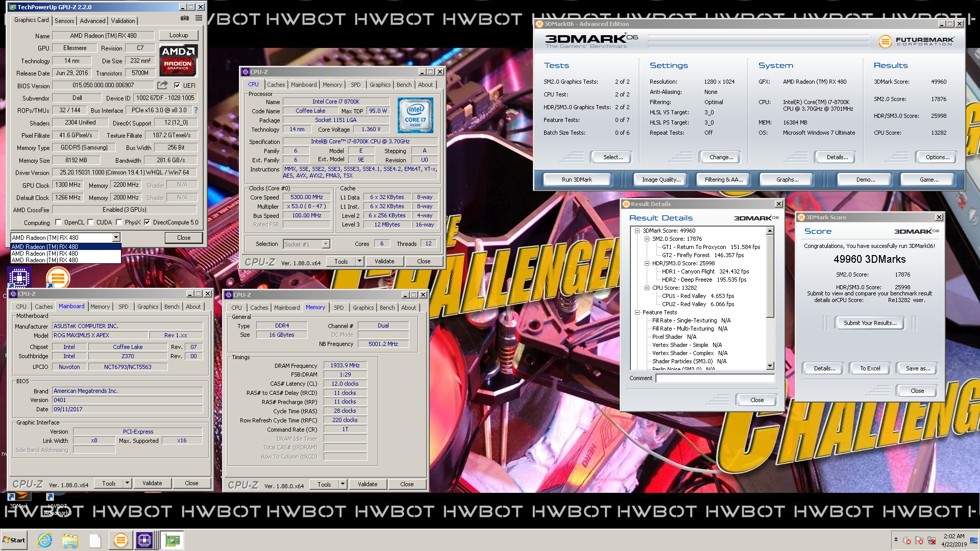This screenshot has height=551, width=980.
Task: Toggle the UEFI checkbox in GPU-Z
Action: [177, 85]
